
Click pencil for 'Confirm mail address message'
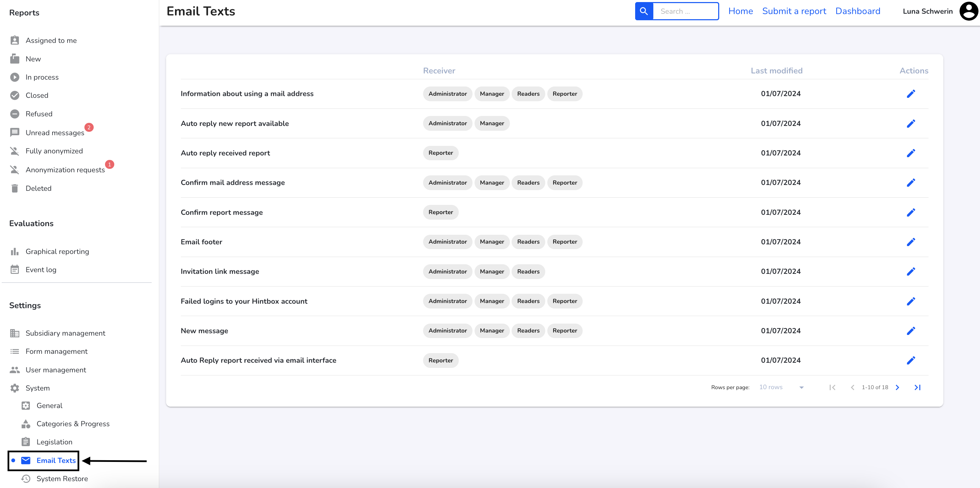[911, 183]
